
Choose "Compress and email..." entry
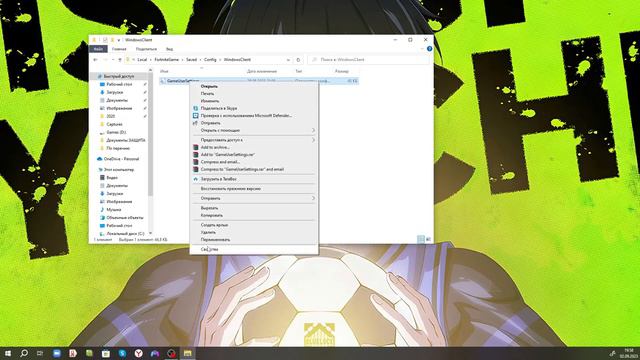(x=220, y=162)
